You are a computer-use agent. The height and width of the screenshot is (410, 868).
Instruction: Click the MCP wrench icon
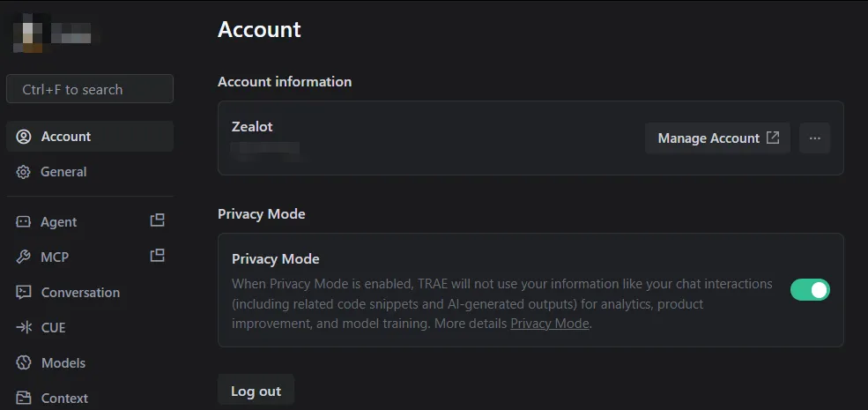[24, 257]
